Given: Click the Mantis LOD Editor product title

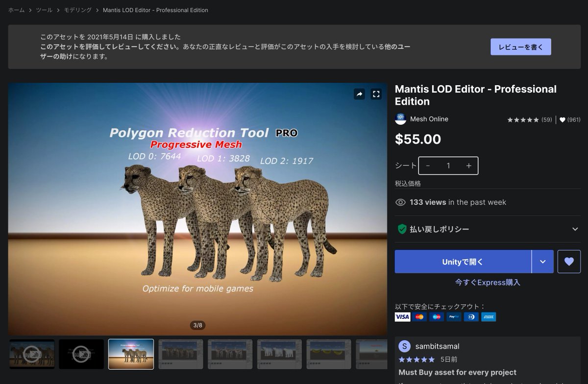Looking at the screenshot, I should coord(476,95).
